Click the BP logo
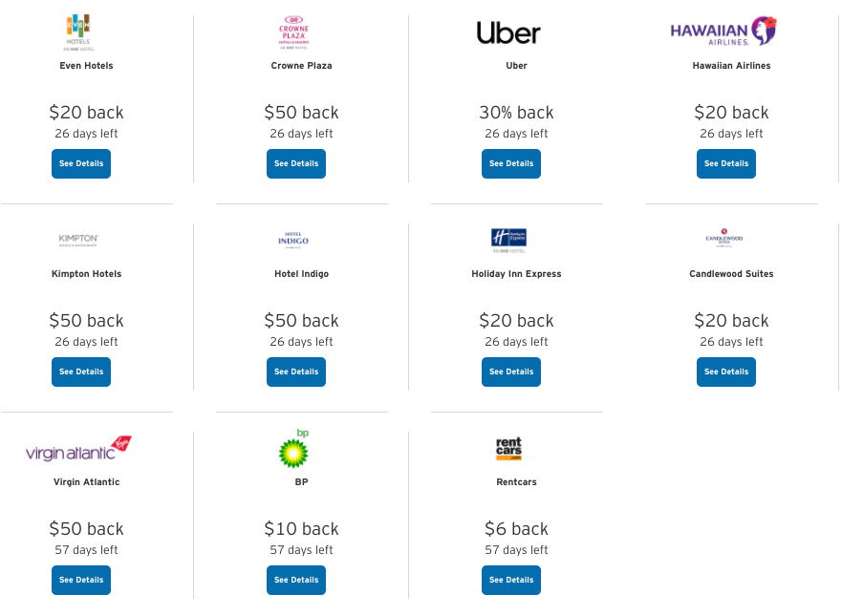Viewport: 842px width, 616px height. pos(293,448)
